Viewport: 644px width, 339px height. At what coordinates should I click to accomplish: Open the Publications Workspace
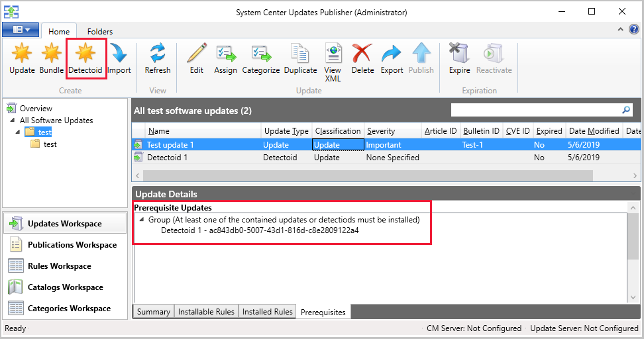tap(65, 244)
